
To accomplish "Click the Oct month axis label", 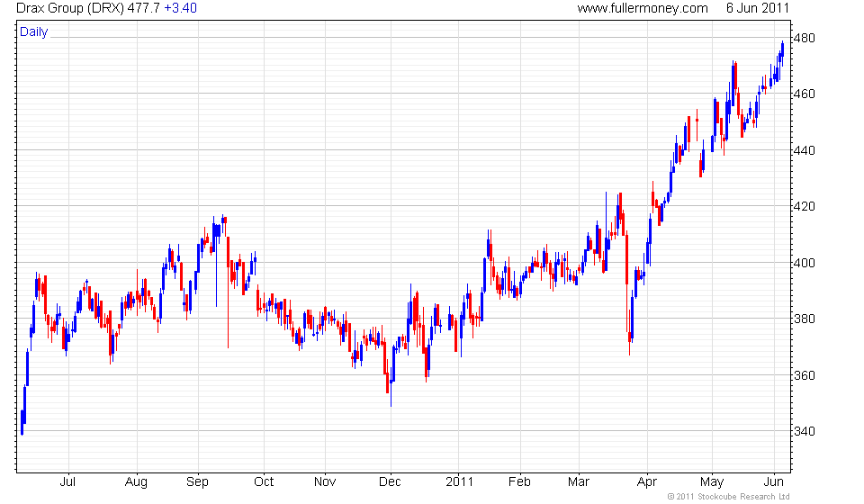I will [264, 482].
